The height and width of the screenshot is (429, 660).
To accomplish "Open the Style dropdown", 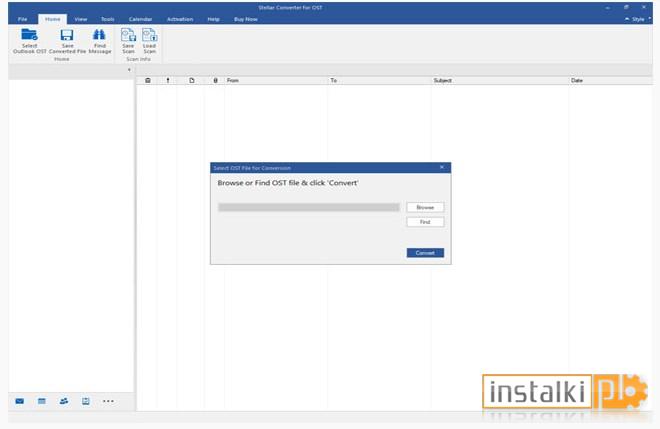I will coord(638,19).
